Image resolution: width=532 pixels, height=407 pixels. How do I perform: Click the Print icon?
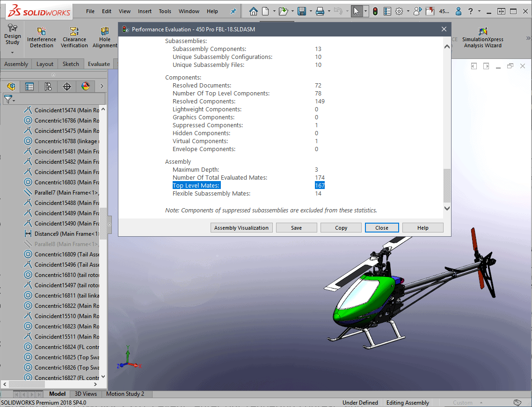pyautogui.click(x=320, y=12)
